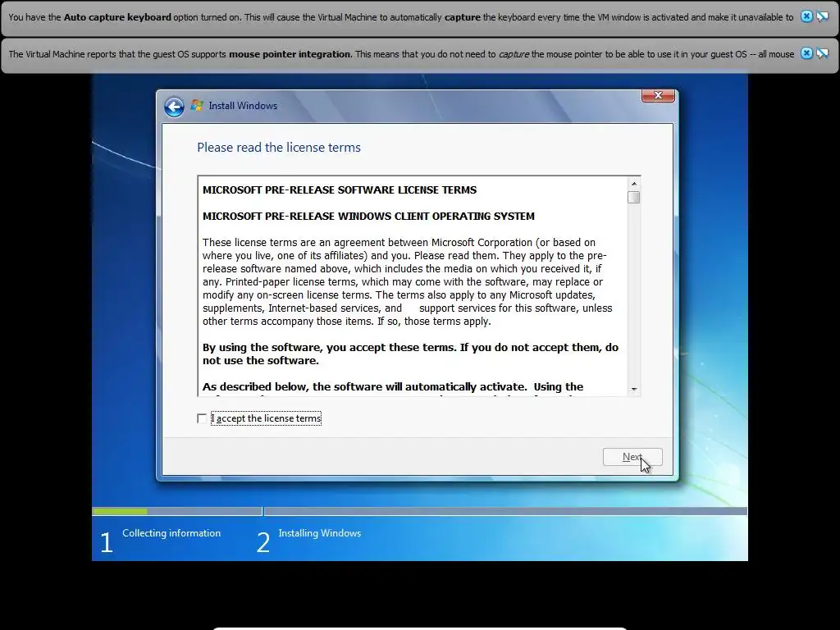The image size is (840, 630).
Task: Click the 'These license terms are an agreement' paragraph
Action: [x=407, y=282]
